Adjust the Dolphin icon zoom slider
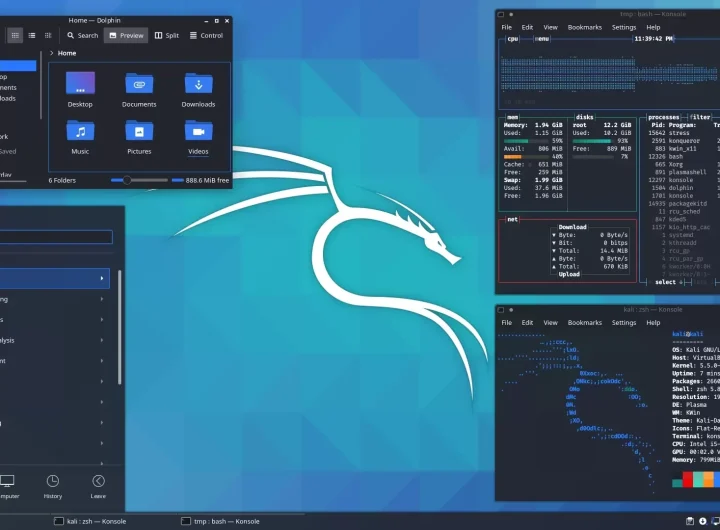Viewport: 720px width, 530px height. 125,180
